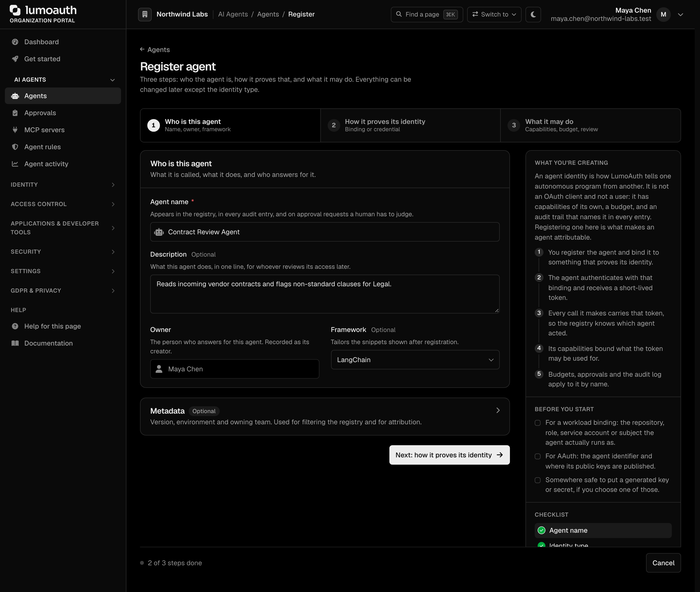700x592 pixels.
Task: Go to Approvals in sidebar
Action: [63, 113]
